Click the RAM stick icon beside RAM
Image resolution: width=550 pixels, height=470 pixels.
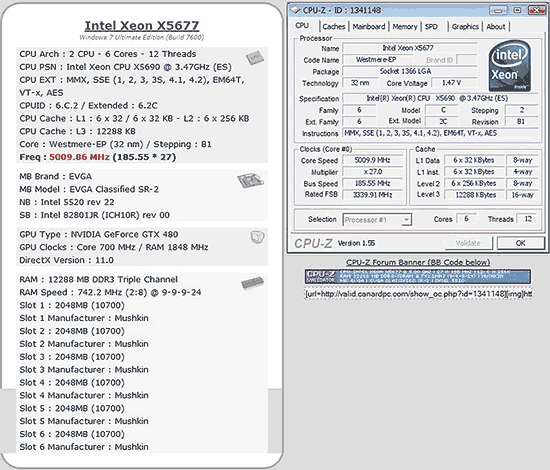252,283
